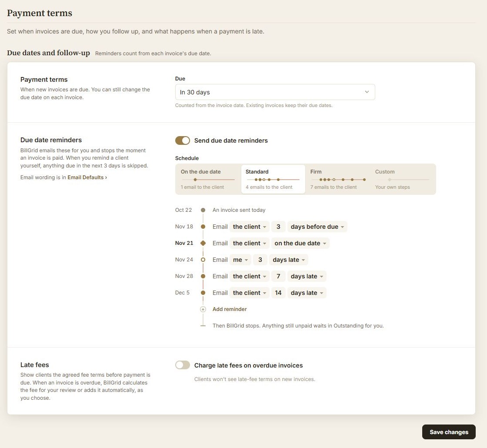Click the 14 days late number field
Viewport: 487px width, 448px height.
[x=278, y=293]
